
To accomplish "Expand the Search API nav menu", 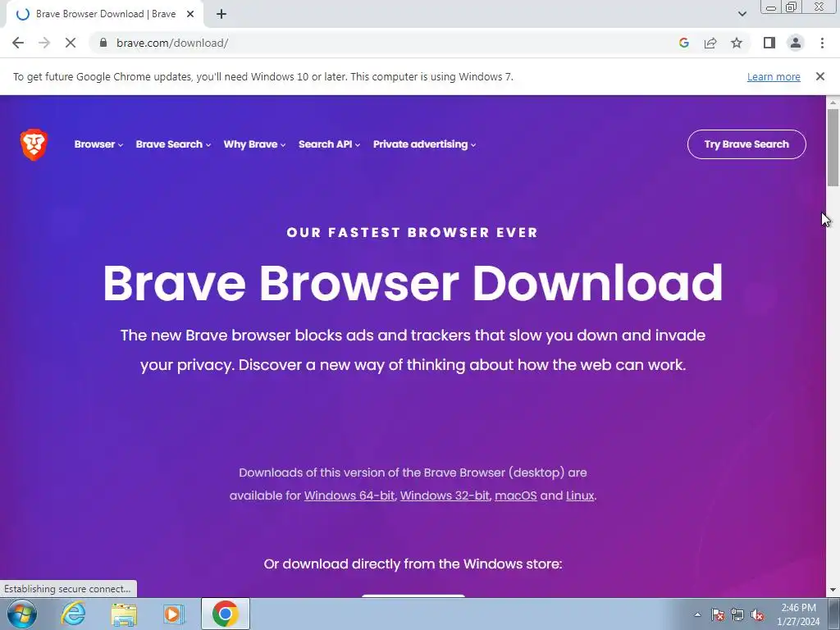I will point(330,144).
